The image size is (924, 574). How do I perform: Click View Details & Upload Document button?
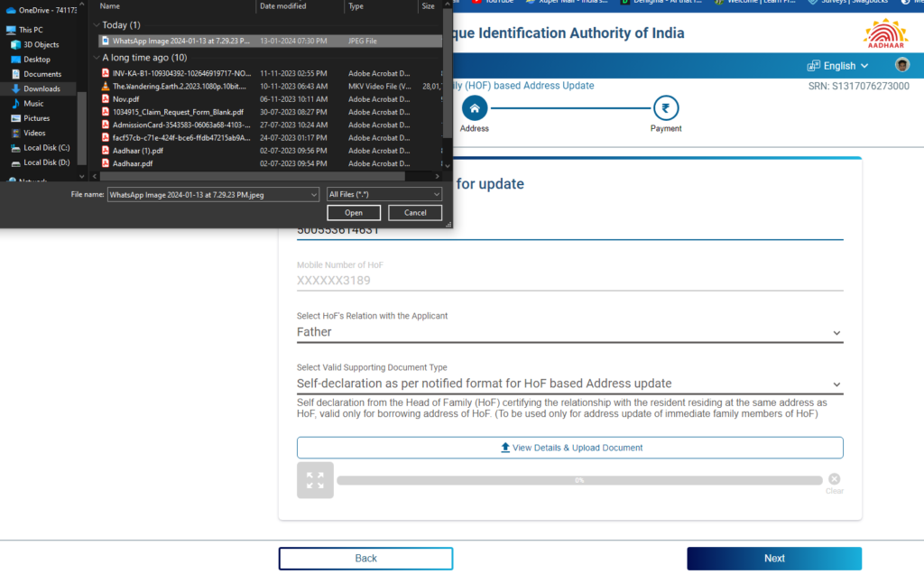coord(570,448)
